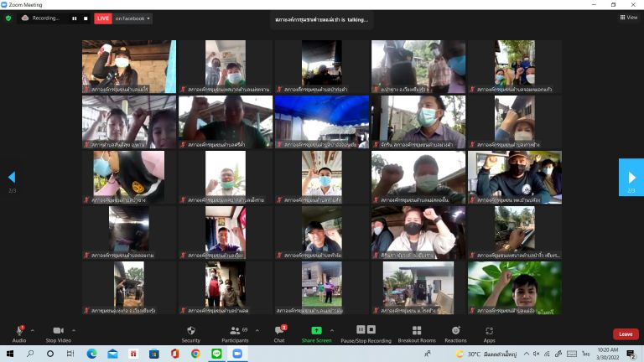644x362 pixels.
Task: Open weather widget showing 30°C
Action: (486, 354)
